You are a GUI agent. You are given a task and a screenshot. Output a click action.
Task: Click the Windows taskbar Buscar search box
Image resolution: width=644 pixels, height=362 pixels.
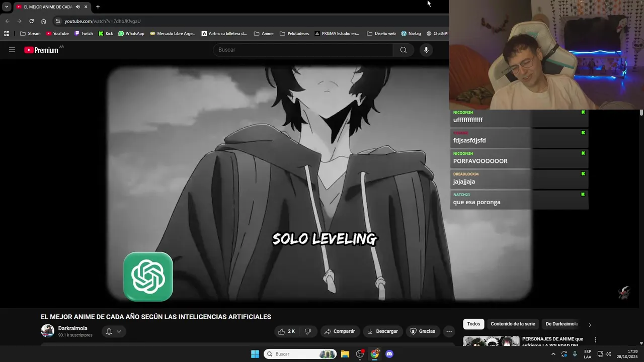point(300,354)
